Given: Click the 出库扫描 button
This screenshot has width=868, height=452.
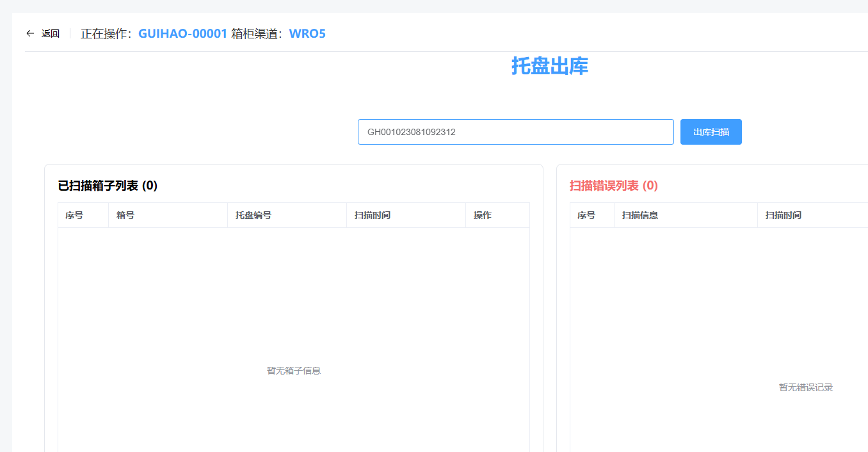Looking at the screenshot, I should tap(711, 132).
